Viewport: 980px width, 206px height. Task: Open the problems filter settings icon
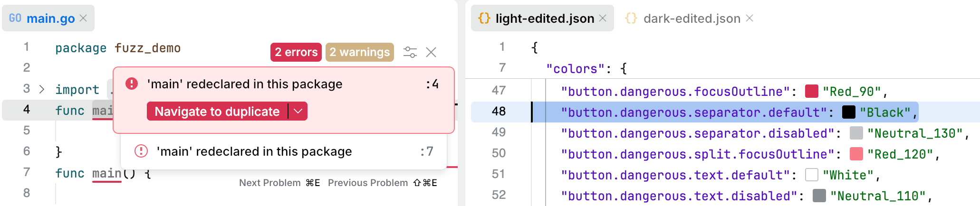(410, 52)
